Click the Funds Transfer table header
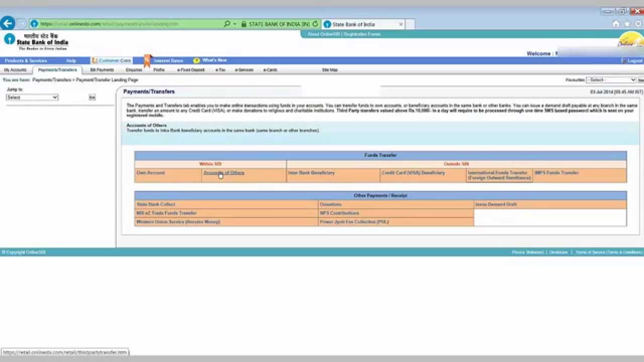The width and height of the screenshot is (644, 362). (380, 155)
